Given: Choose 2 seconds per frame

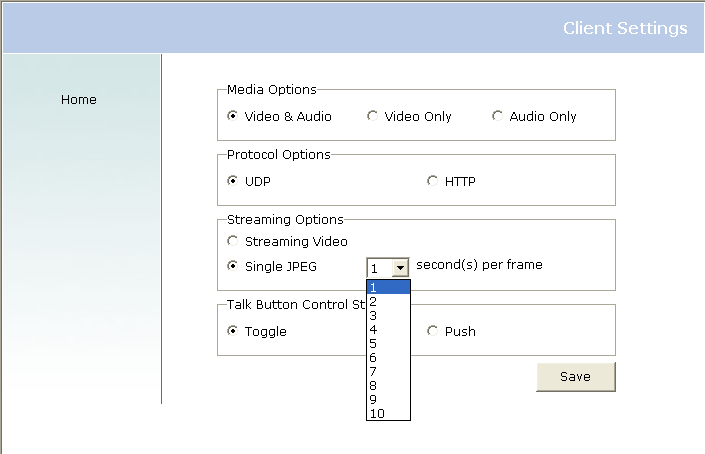Looking at the screenshot, I should [x=388, y=302].
